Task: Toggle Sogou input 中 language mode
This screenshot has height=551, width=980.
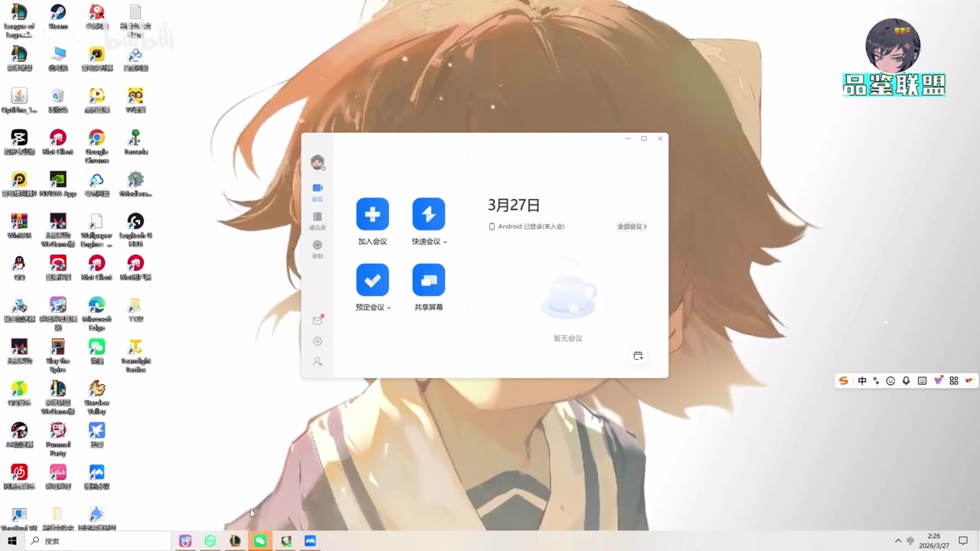Action: (862, 381)
